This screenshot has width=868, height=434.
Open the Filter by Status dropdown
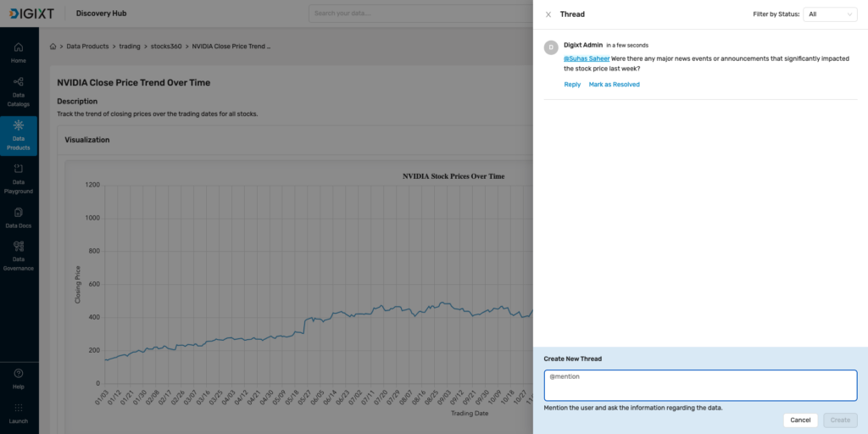point(830,14)
